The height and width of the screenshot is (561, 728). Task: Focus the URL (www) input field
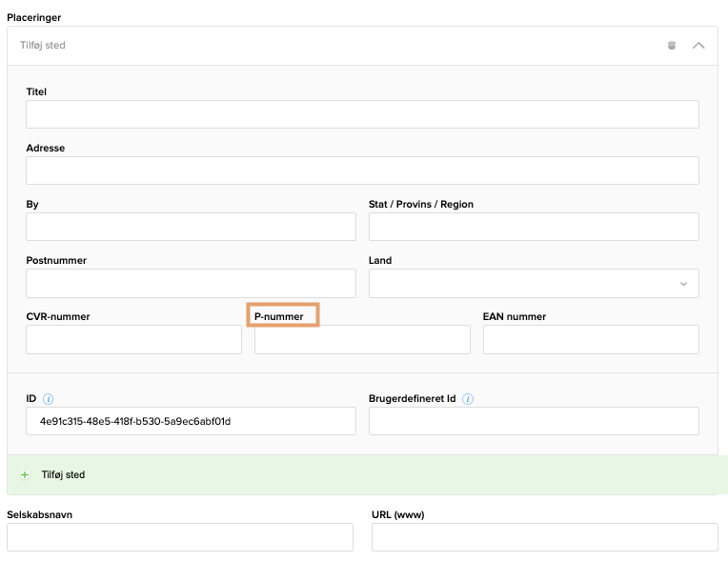(x=545, y=537)
